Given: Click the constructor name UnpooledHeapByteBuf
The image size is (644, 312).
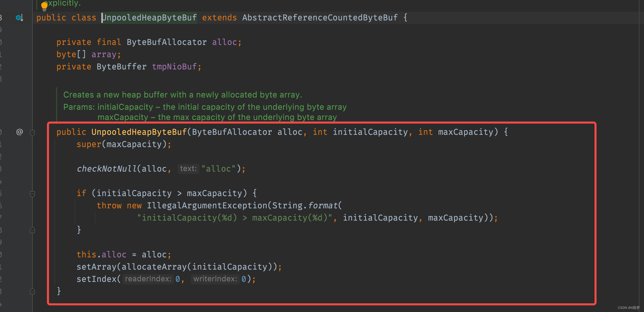Looking at the screenshot, I should [x=139, y=132].
